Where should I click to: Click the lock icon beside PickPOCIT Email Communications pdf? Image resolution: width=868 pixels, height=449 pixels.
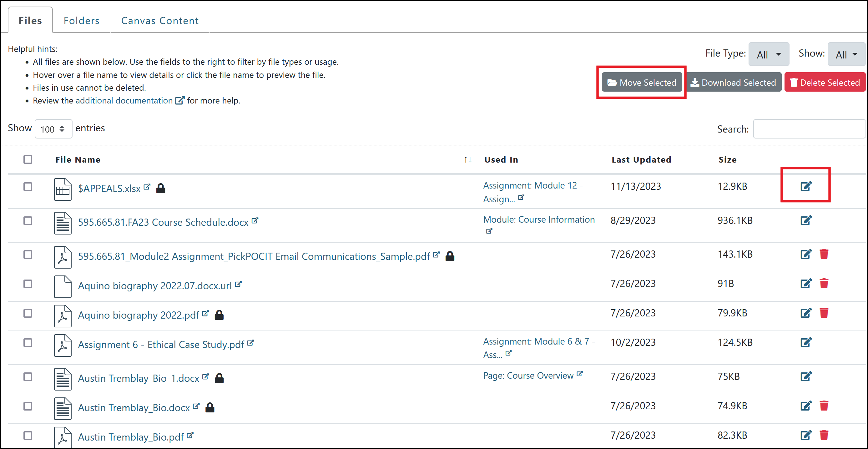coord(450,256)
